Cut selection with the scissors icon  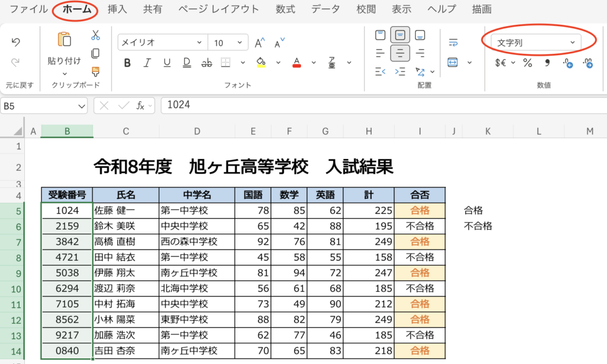pos(95,36)
